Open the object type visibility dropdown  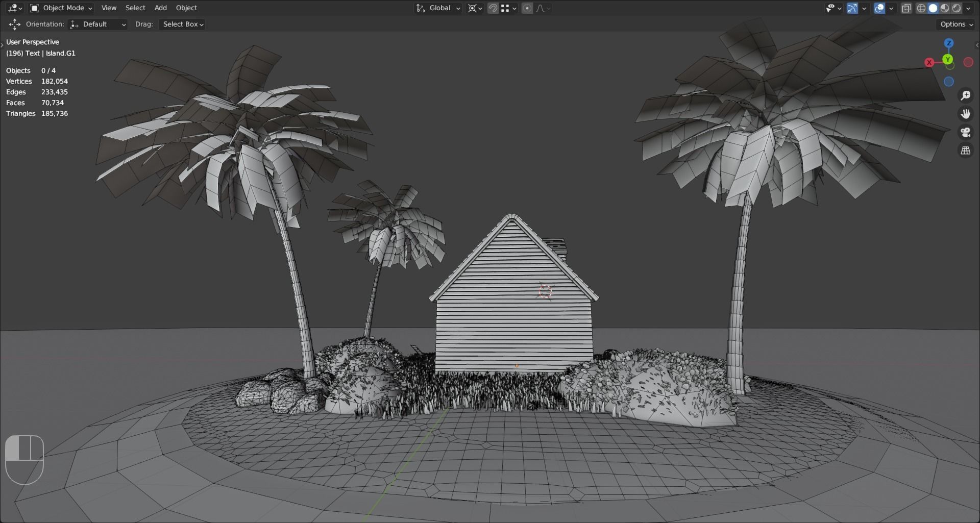point(834,8)
